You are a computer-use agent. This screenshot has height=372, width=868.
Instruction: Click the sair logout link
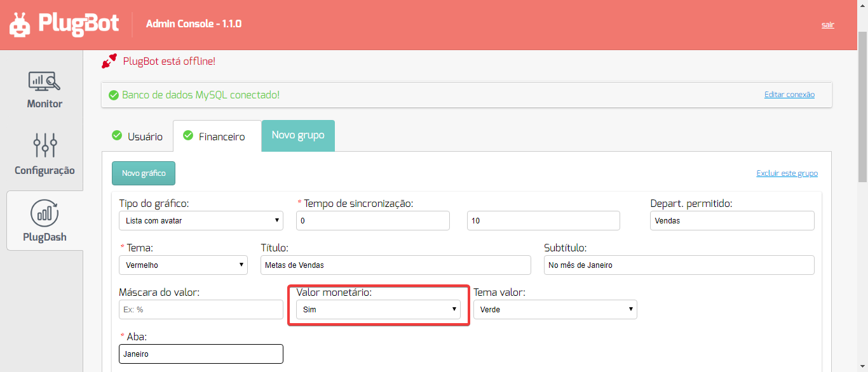point(828,25)
